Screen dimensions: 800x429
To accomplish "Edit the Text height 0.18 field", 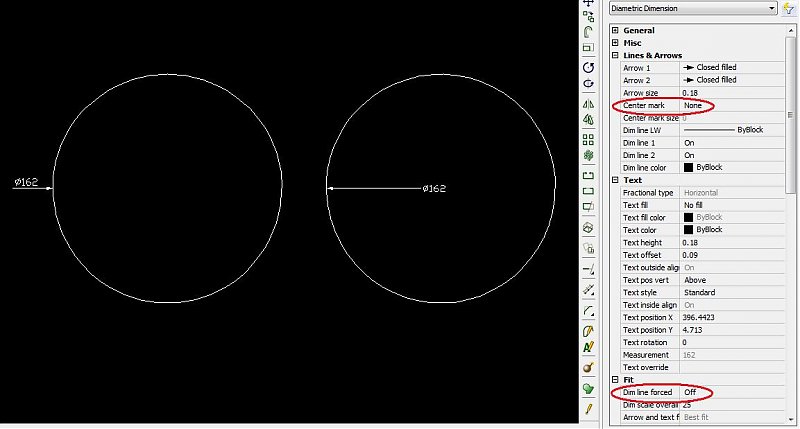I will point(733,242).
